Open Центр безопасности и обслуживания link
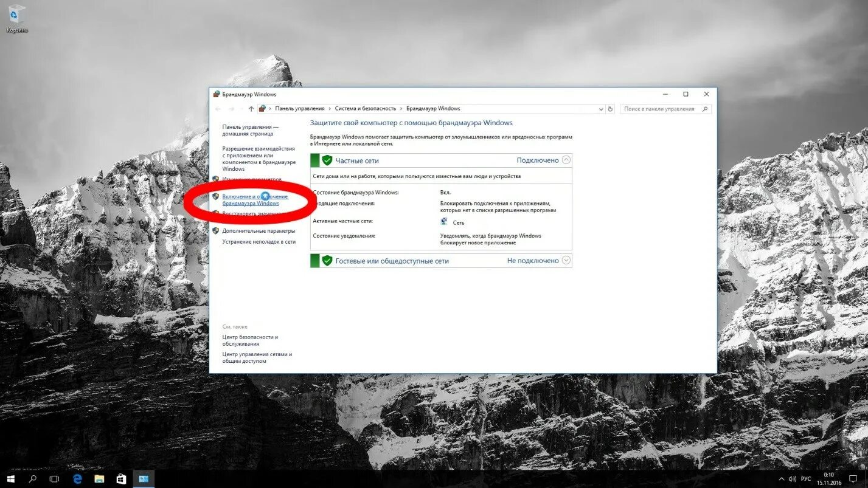This screenshot has width=868, height=488. point(250,340)
